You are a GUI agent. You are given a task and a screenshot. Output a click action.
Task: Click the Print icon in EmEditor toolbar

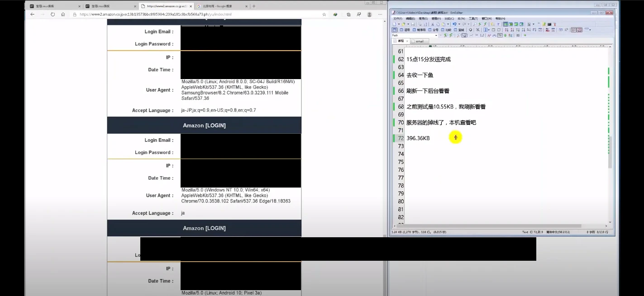pyautogui.click(x=420, y=24)
